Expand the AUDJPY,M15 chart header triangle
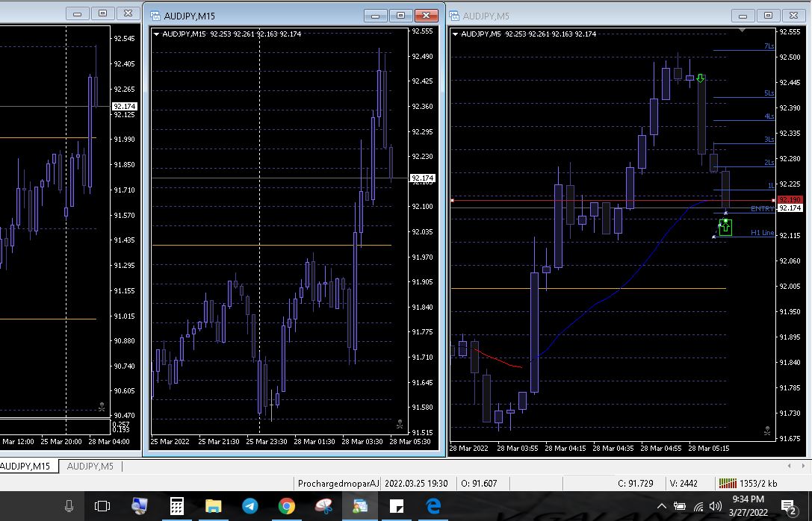 [x=156, y=34]
